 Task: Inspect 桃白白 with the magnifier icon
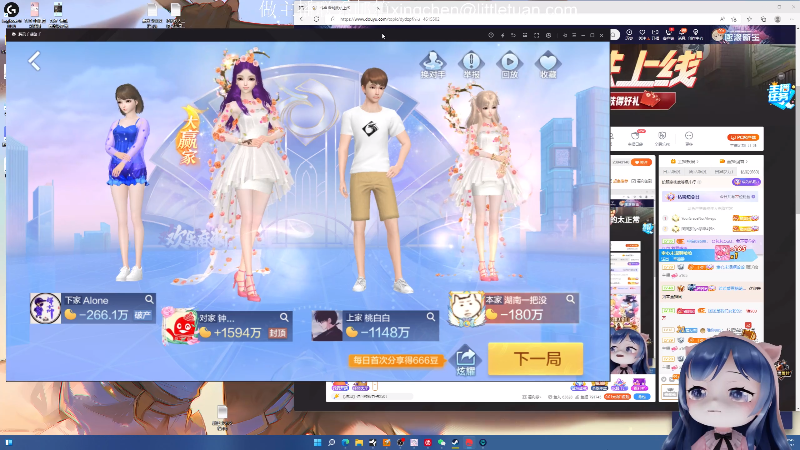point(431,317)
